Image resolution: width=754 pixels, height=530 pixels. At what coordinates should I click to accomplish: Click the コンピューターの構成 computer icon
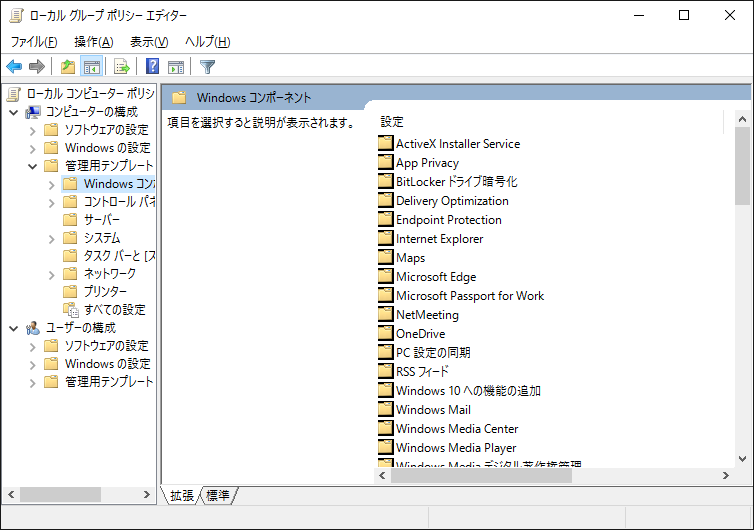click(x=33, y=112)
